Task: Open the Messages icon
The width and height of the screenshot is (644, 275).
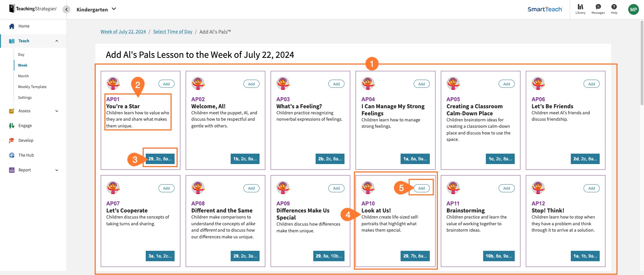Action: pos(598,7)
